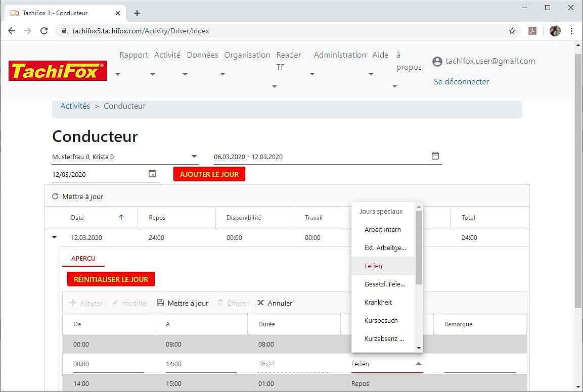Click the save icon in the edit toolbar
583x392 pixels.
tap(160, 303)
